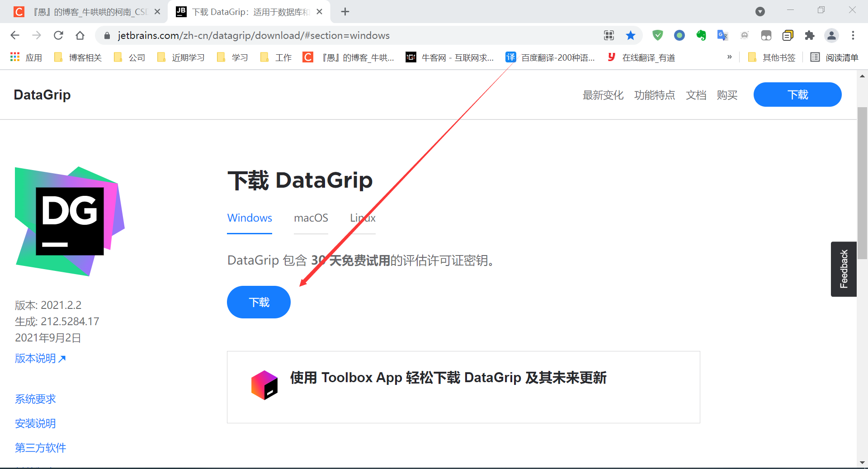Click the DataGrip DG product logo
This screenshot has width=868, height=469.
point(70,221)
